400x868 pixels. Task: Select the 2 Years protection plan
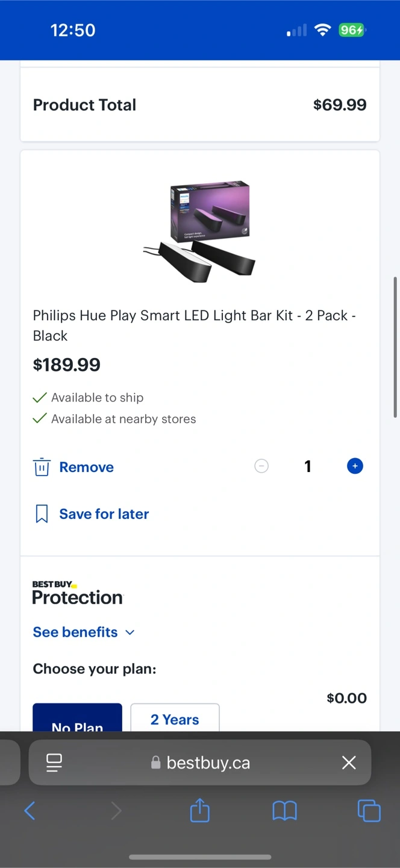[x=175, y=717]
